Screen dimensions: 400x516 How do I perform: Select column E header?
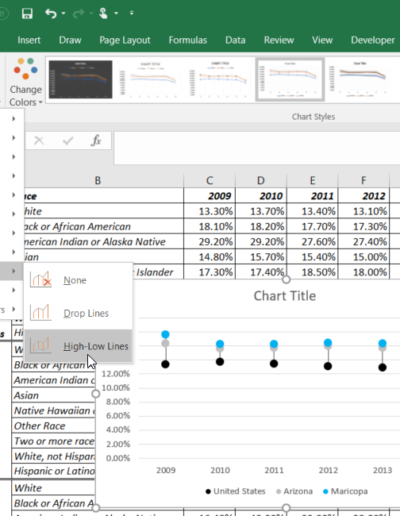click(x=312, y=180)
